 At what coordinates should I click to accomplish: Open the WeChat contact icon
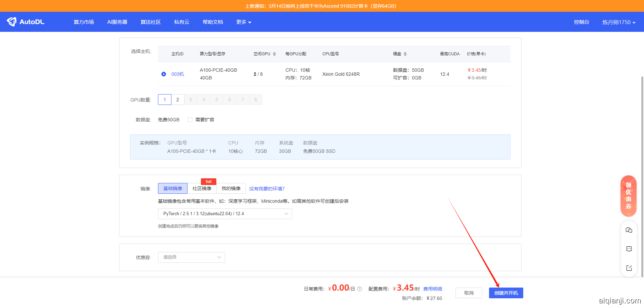(x=629, y=230)
